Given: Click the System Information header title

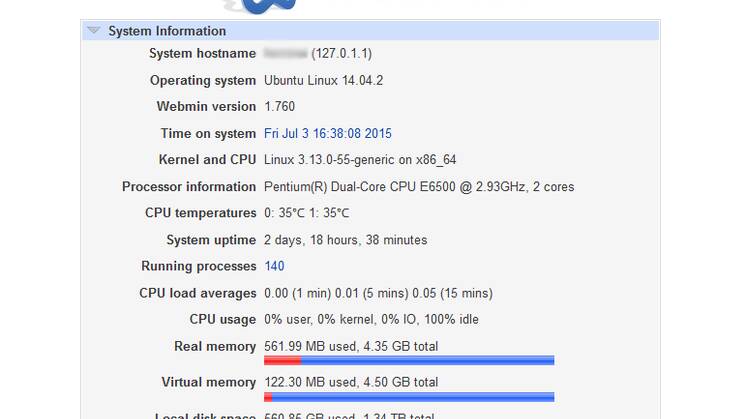Looking at the screenshot, I should 167,31.
